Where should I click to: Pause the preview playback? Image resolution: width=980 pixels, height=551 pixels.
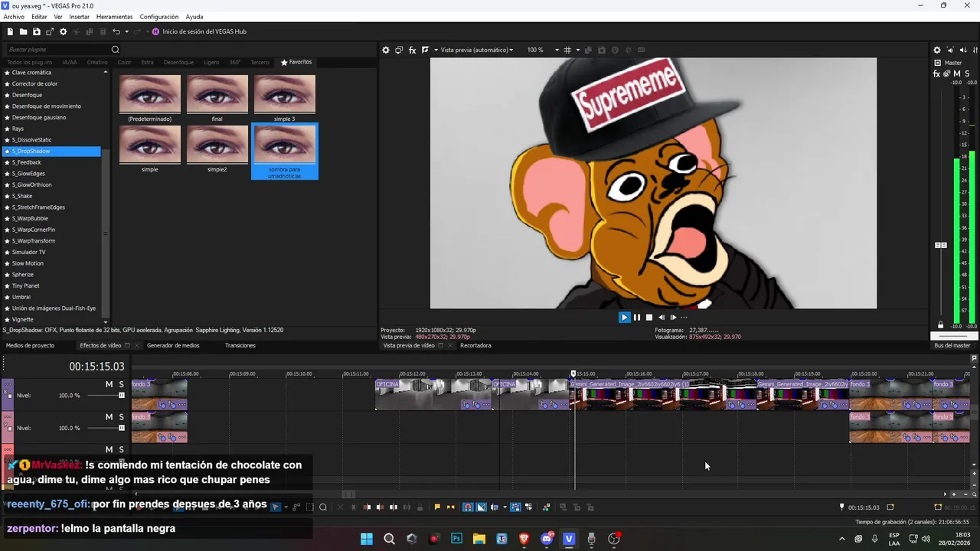637,318
